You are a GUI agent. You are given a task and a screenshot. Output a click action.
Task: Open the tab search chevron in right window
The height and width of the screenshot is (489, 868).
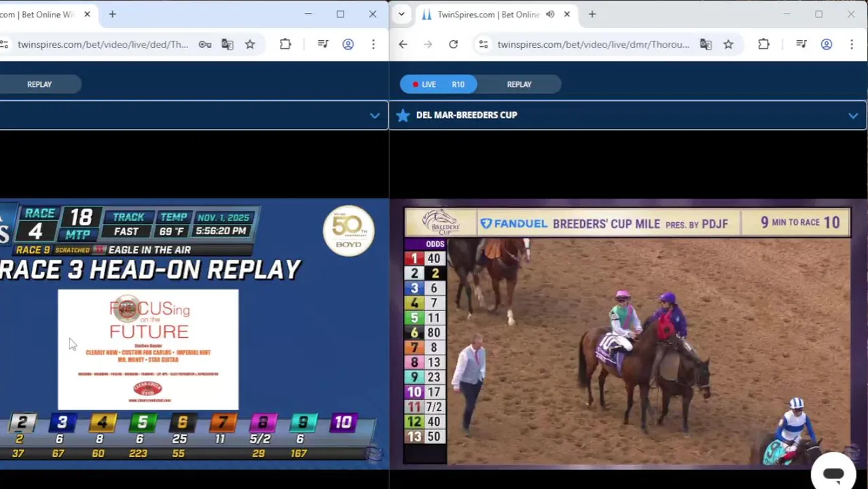tap(401, 14)
